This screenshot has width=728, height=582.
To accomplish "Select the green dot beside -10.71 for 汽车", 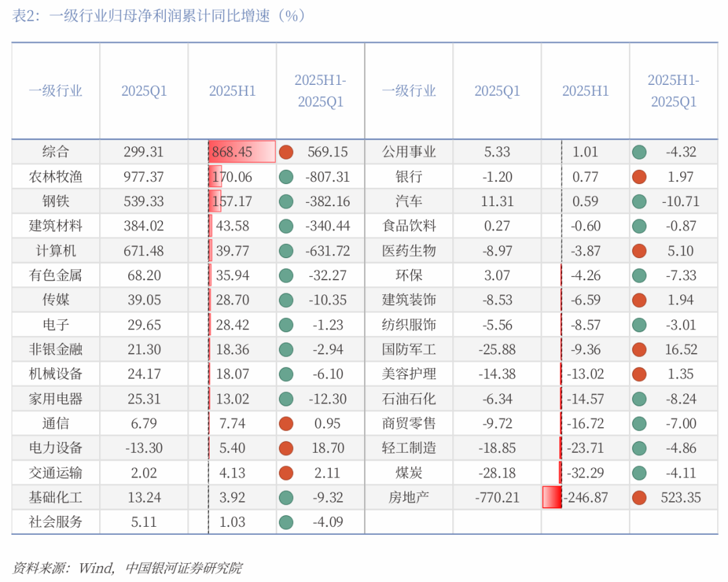I will coord(639,201).
